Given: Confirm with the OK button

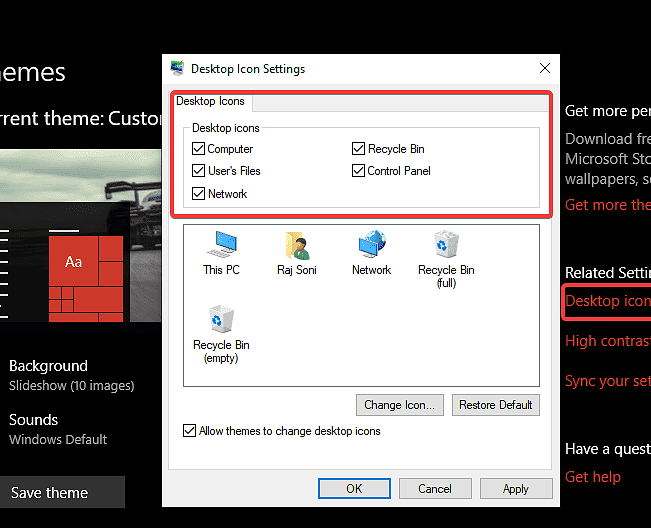Looking at the screenshot, I should [354, 489].
